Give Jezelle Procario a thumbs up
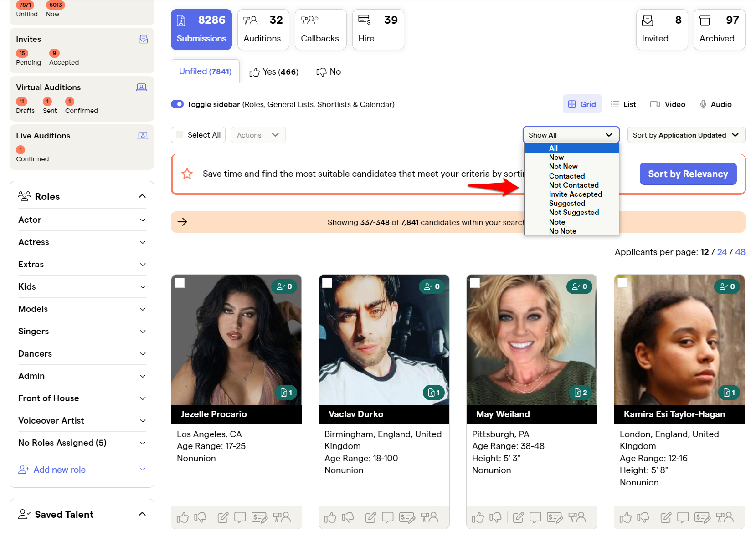Screen dimensions: 756x536 [x=182, y=517]
